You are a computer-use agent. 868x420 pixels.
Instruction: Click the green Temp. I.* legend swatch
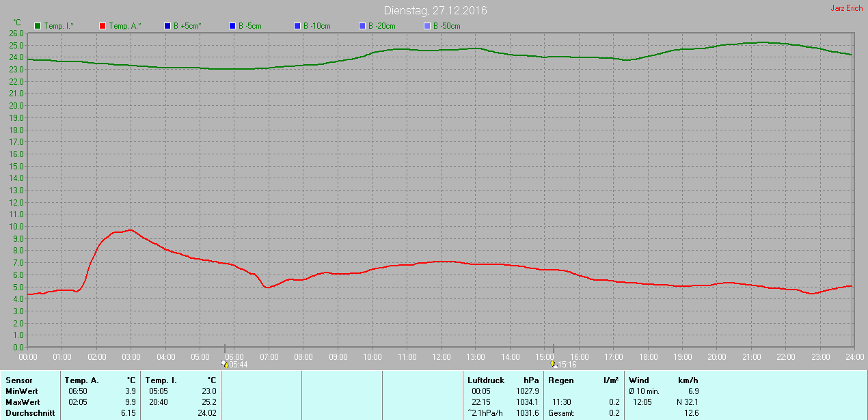click(x=38, y=26)
